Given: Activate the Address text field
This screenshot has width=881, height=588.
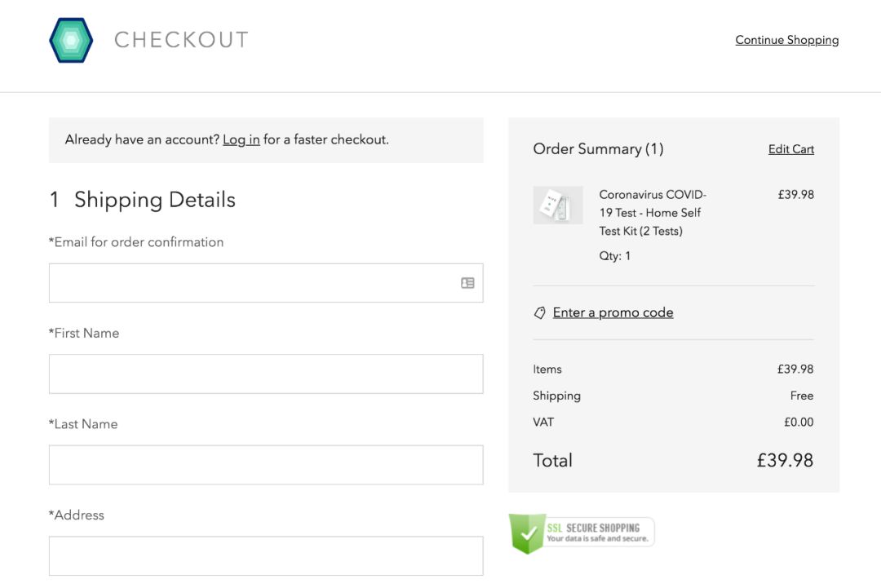Looking at the screenshot, I should pyautogui.click(x=266, y=555).
